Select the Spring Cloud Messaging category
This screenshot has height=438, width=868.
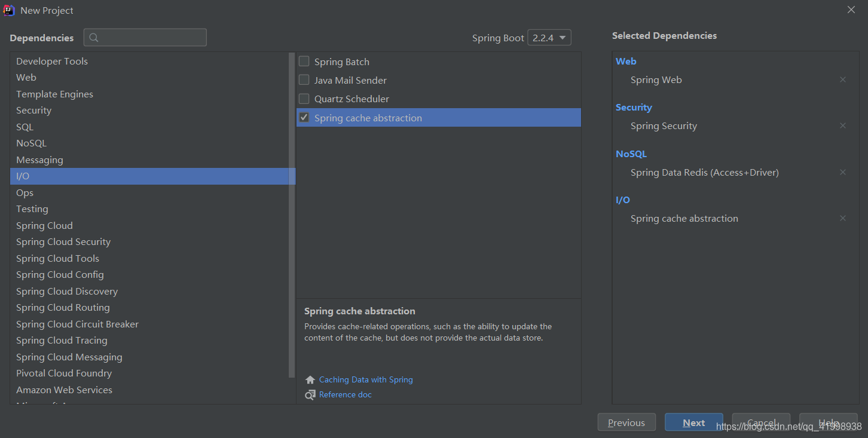pyautogui.click(x=149, y=357)
